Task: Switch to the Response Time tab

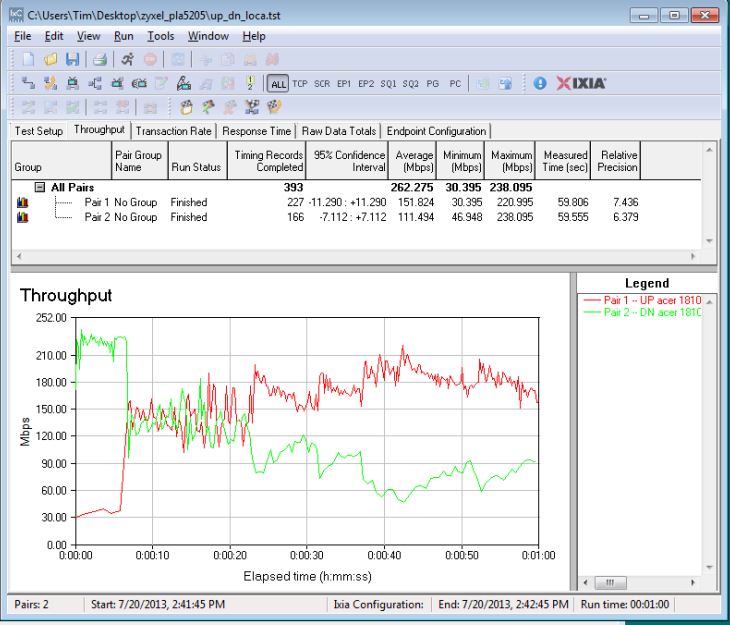Action: point(257,131)
